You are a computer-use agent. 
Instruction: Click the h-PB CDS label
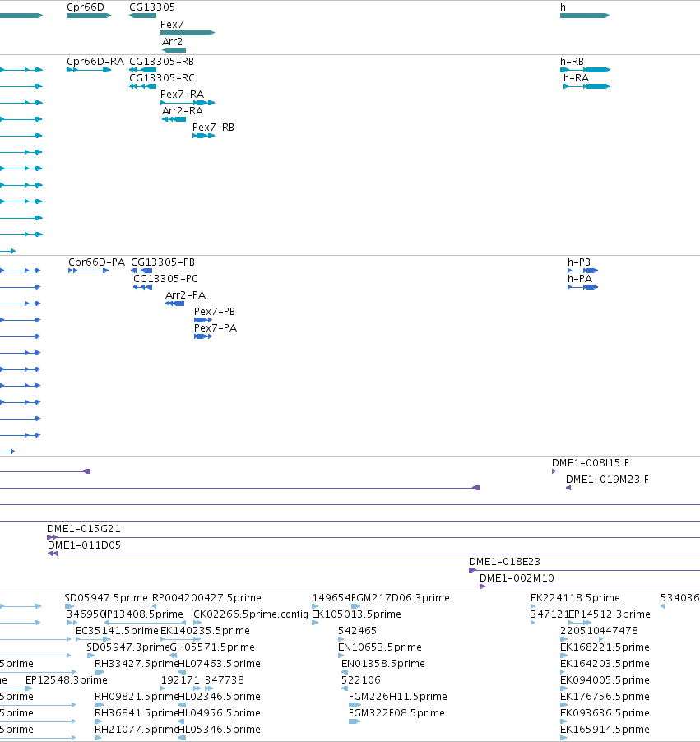(579, 262)
